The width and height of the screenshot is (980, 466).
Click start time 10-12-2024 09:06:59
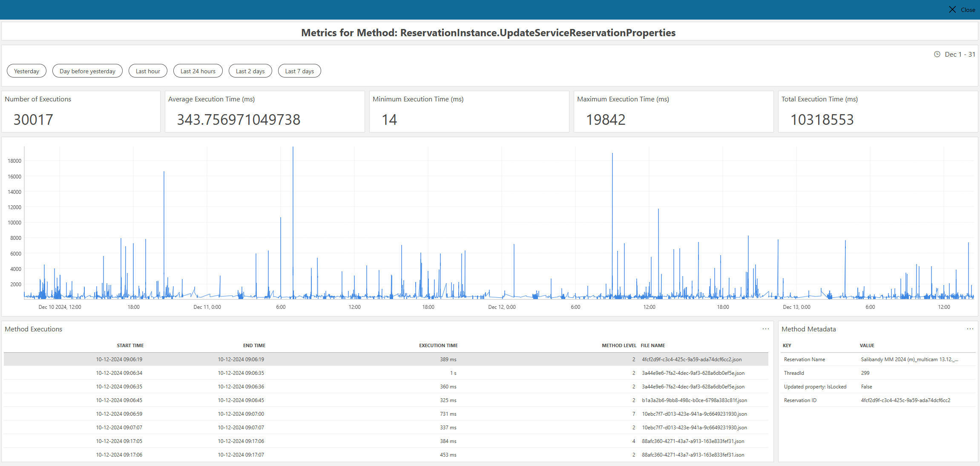coord(119,414)
